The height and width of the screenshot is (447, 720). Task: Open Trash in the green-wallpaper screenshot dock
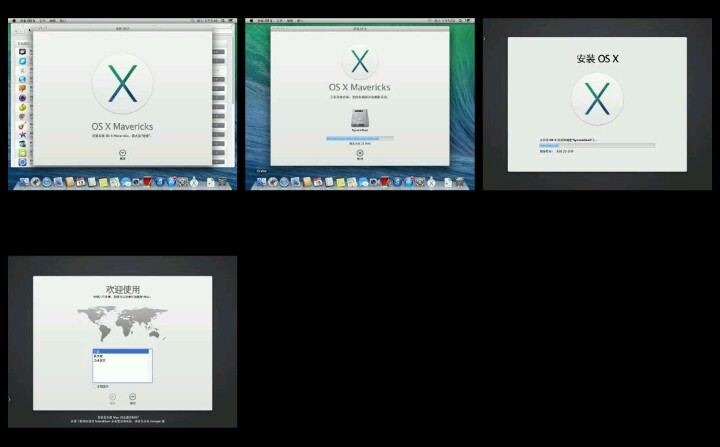(460, 182)
